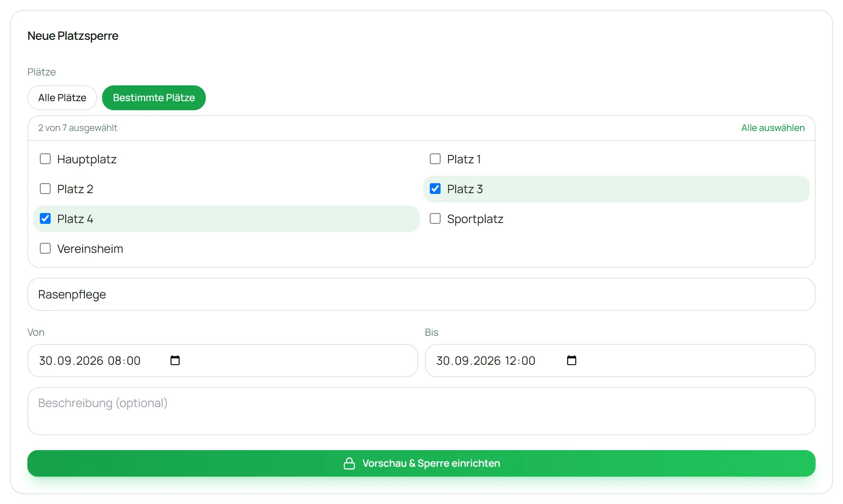Viewport: 843px width, 504px height.
Task: Click the Alle auswählen link
Action: (773, 128)
